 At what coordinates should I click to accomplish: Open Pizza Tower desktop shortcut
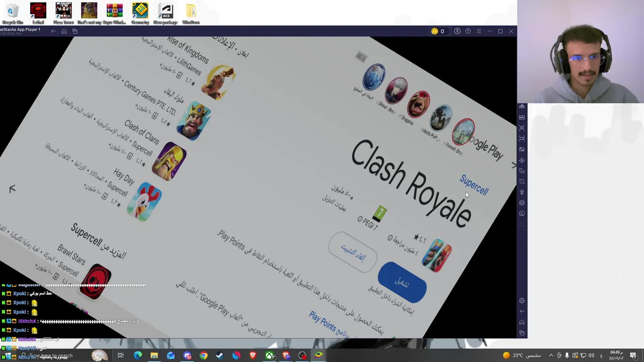click(x=63, y=14)
